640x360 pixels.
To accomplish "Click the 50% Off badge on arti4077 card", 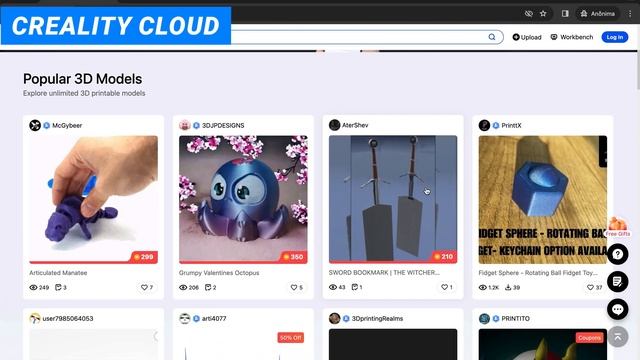I will tap(291, 338).
